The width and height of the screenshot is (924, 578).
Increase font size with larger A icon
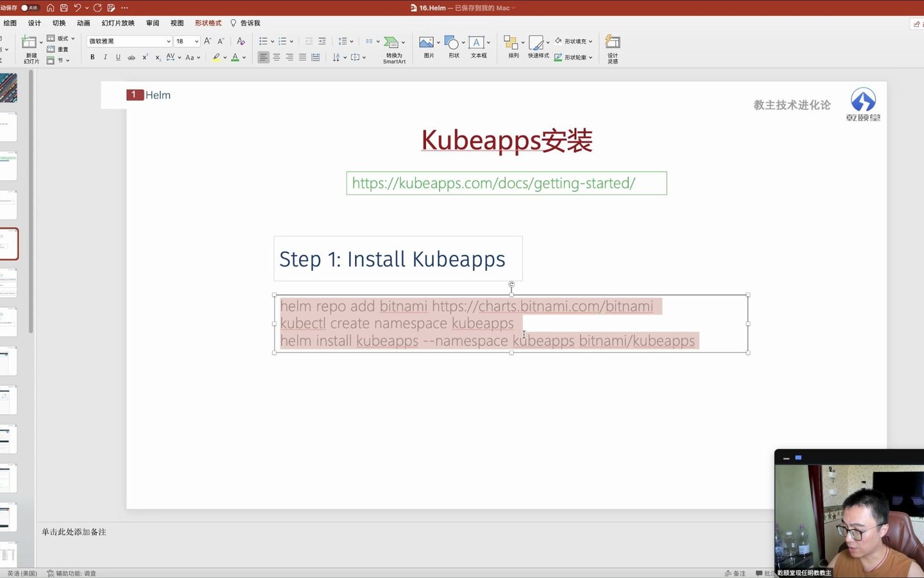(x=207, y=41)
